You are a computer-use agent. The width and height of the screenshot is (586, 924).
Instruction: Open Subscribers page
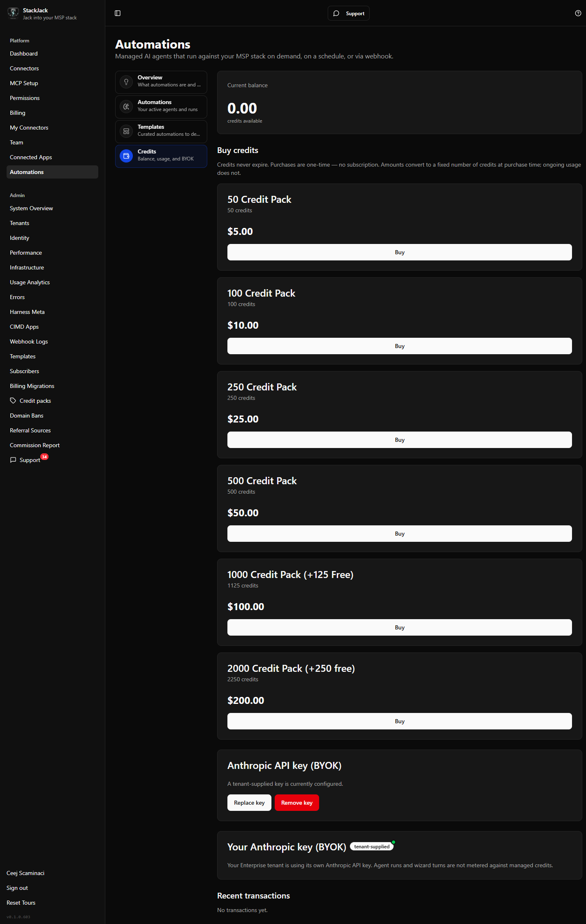(x=52, y=371)
